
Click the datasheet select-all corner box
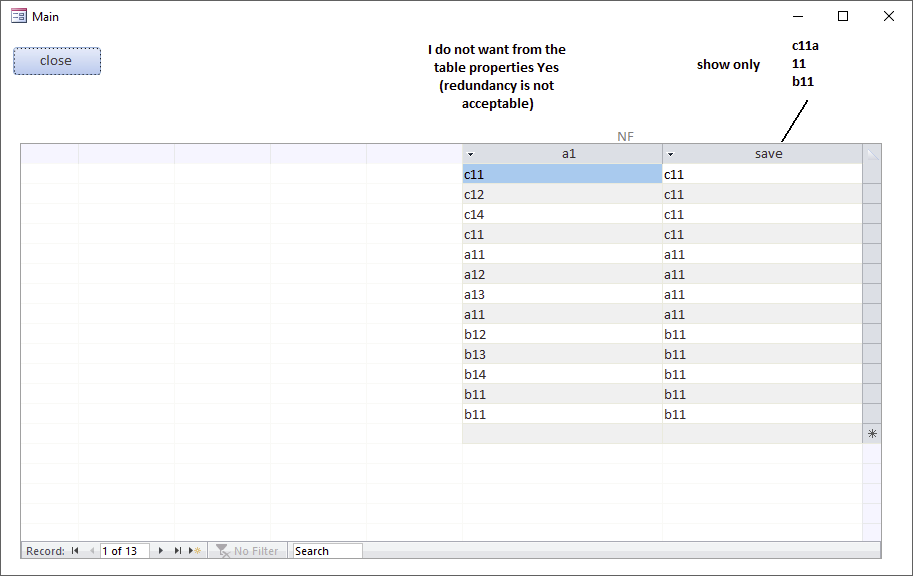pos(872,154)
